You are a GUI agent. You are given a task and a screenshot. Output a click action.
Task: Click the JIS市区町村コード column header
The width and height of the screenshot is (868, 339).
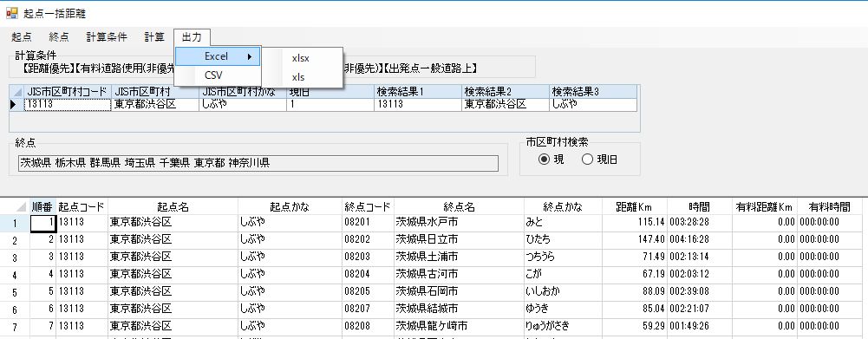[68, 91]
